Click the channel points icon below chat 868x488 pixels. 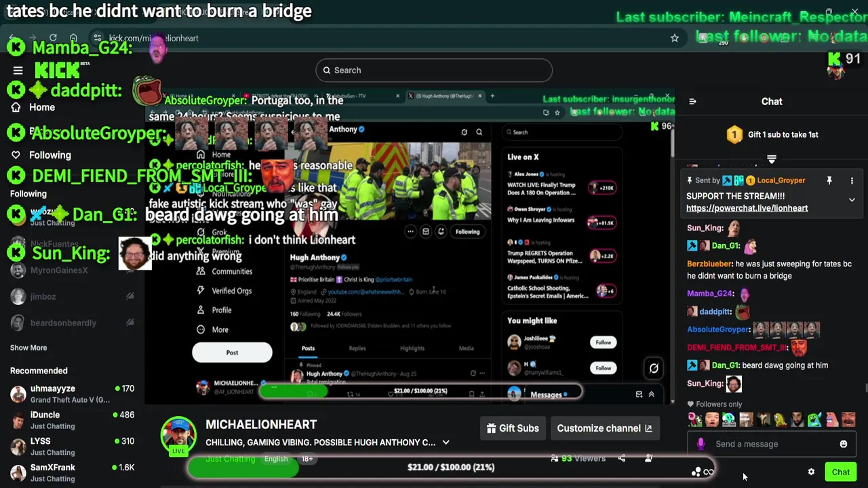coord(696,472)
